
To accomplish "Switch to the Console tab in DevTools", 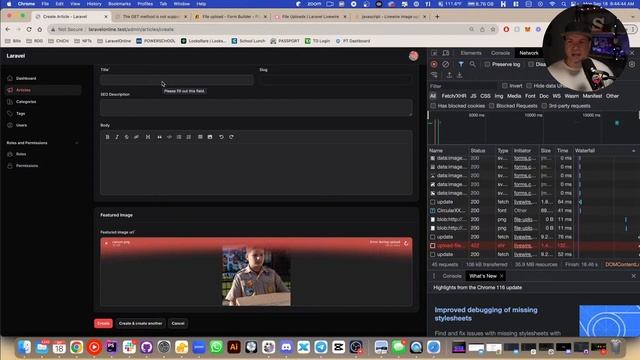I will pos(500,53).
